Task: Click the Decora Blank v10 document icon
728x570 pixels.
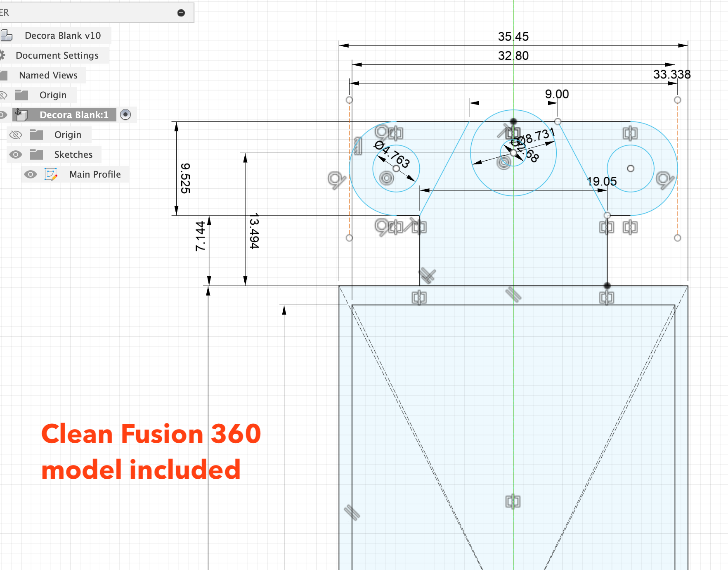Action: [x=7, y=36]
